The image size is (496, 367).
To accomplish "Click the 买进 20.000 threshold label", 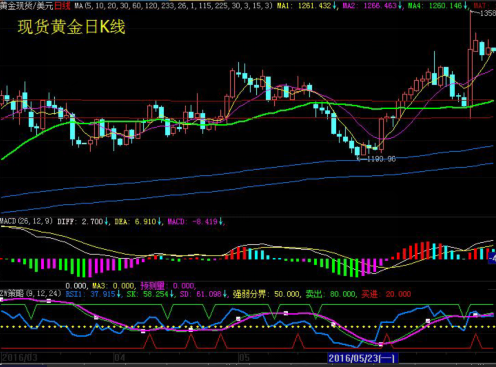I will coord(386,294).
